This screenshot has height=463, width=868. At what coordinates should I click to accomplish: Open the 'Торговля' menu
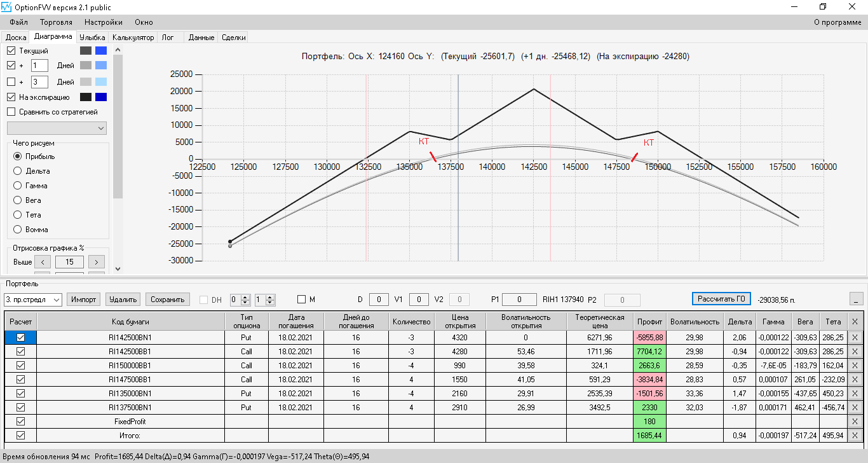point(56,22)
